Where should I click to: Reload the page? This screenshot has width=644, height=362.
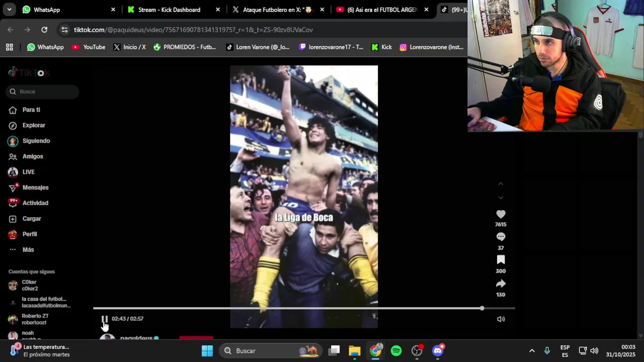point(44,30)
